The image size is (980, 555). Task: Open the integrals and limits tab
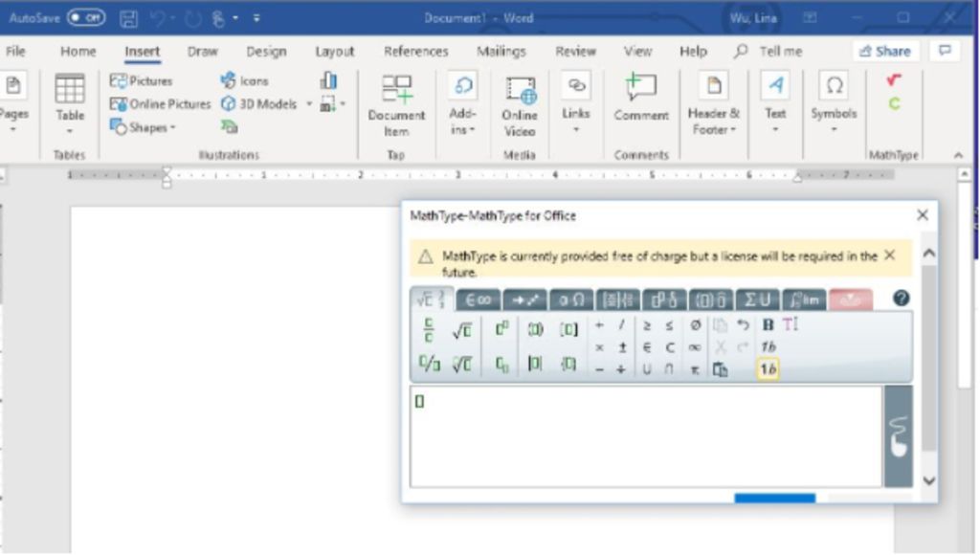[x=804, y=300]
